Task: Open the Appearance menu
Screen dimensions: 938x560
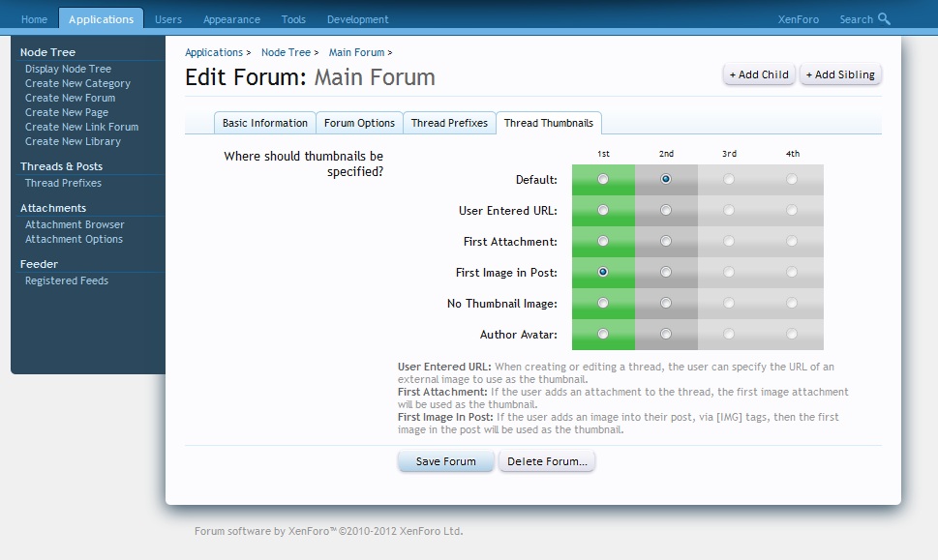Action: [231, 19]
